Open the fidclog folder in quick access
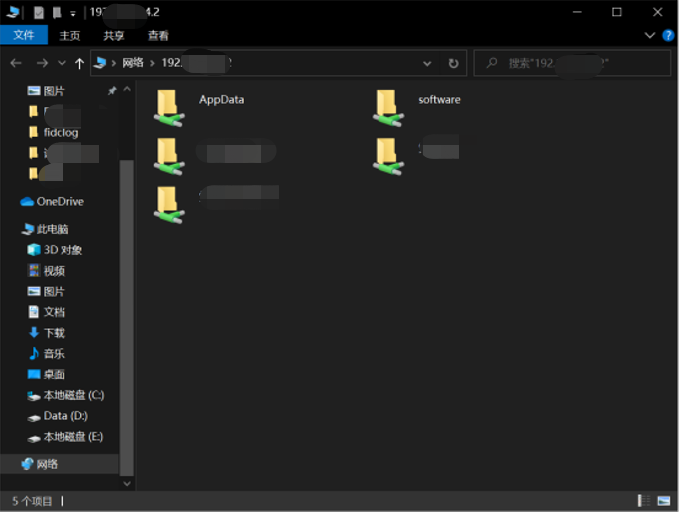 tap(60, 132)
